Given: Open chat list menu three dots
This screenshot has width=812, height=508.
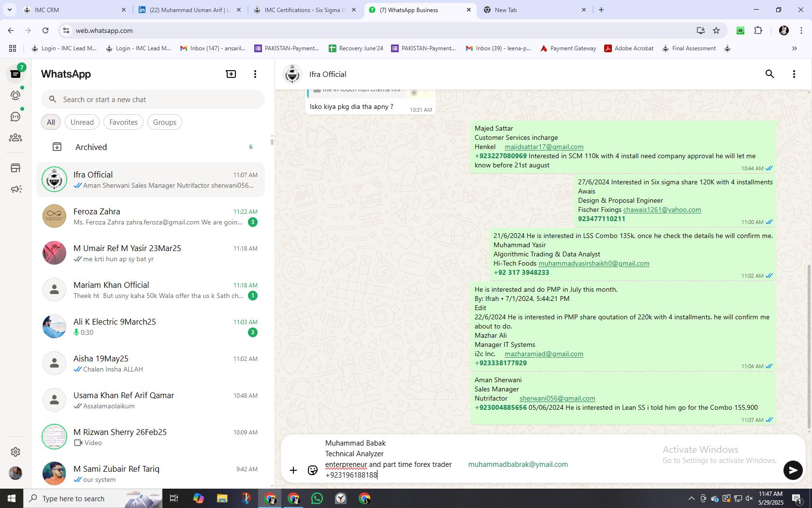Looking at the screenshot, I should (255, 74).
